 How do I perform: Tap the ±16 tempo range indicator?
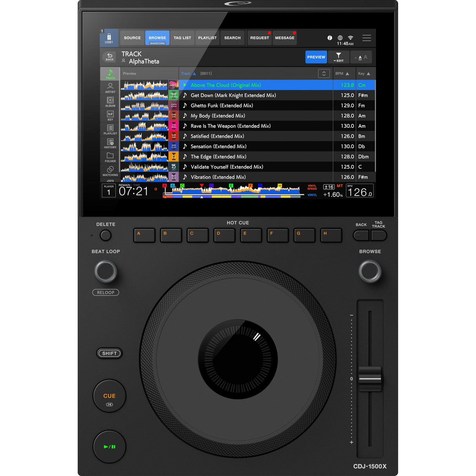coord(329,187)
